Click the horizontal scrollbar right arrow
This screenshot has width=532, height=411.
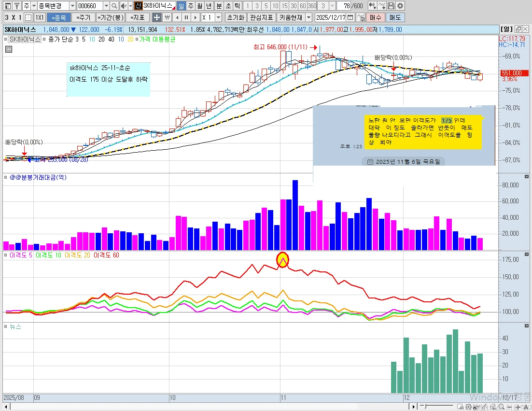413,407
